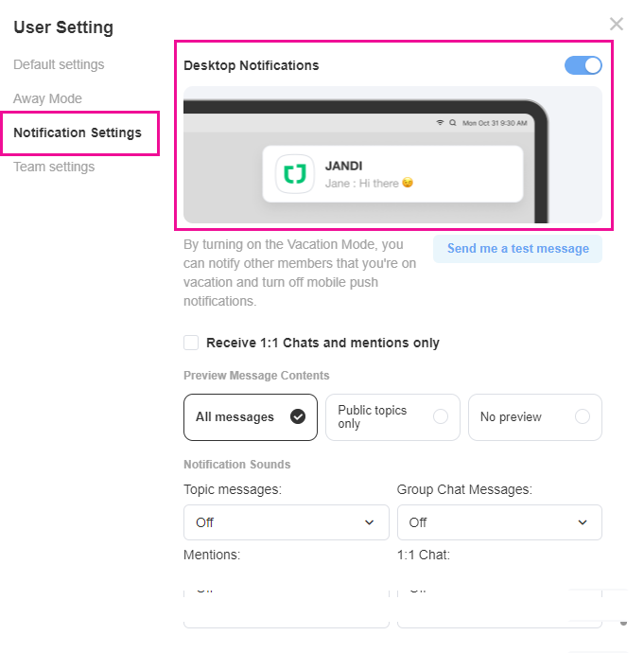
Task: Click the JANDI notification preview card
Action: [x=392, y=174]
